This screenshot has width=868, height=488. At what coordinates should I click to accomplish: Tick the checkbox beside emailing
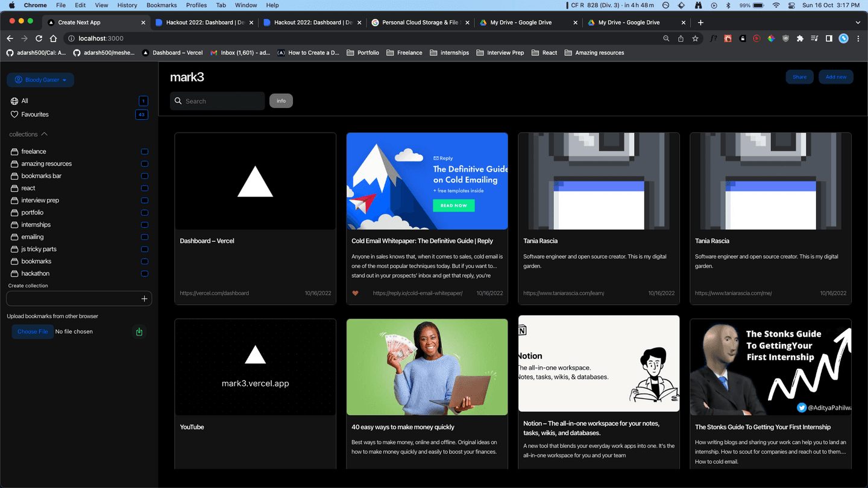[x=145, y=237]
